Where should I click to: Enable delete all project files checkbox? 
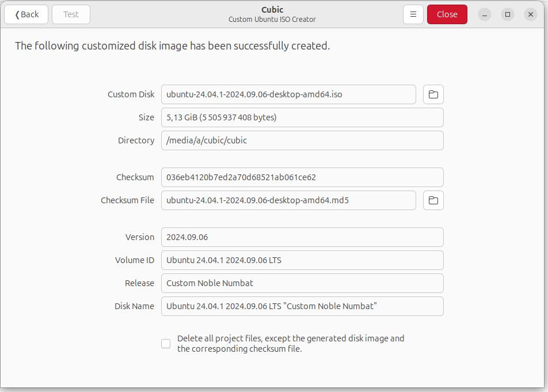(166, 344)
